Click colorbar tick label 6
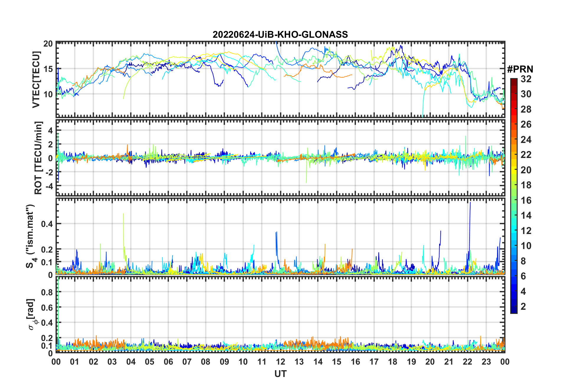561x392 pixels. coord(524,276)
